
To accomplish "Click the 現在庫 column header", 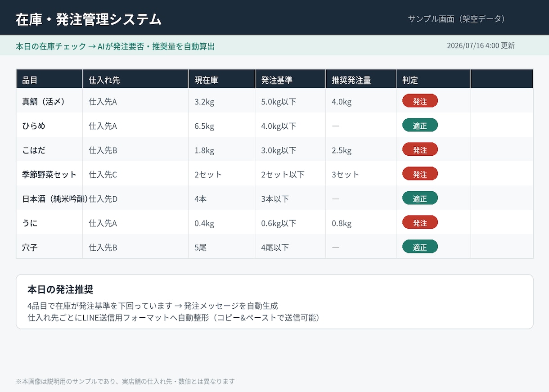I will [x=221, y=79].
